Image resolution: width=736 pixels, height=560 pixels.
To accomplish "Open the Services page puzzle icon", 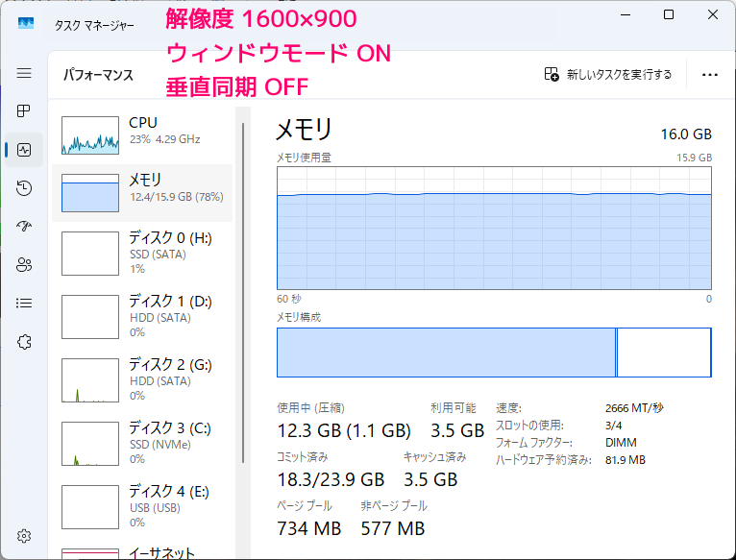I will [x=24, y=342].
